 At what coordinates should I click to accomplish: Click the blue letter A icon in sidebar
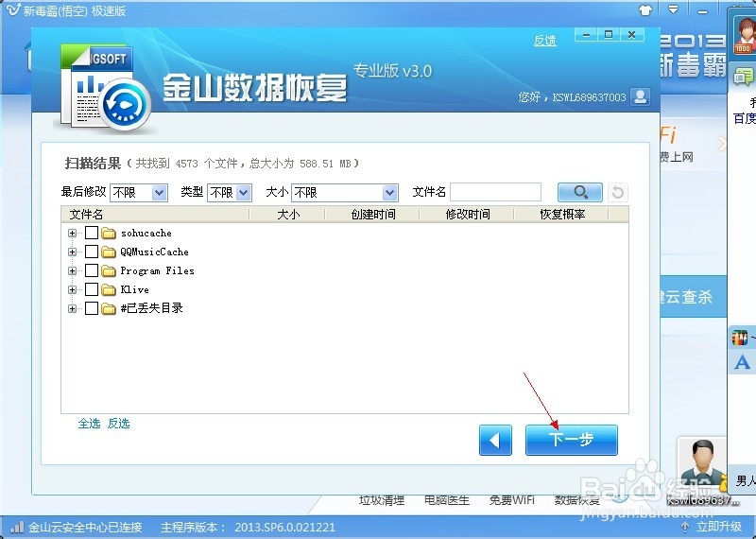coord(742,362)
